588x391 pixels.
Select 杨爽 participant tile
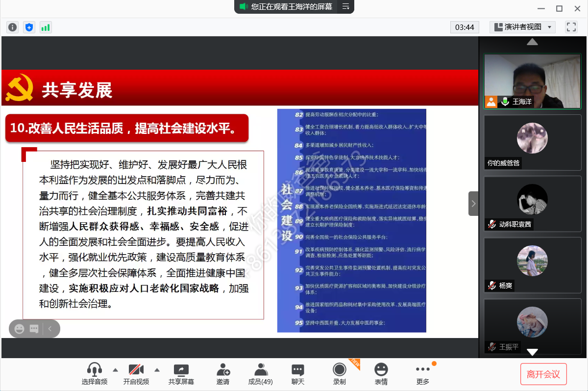click(x=533, y=265)
